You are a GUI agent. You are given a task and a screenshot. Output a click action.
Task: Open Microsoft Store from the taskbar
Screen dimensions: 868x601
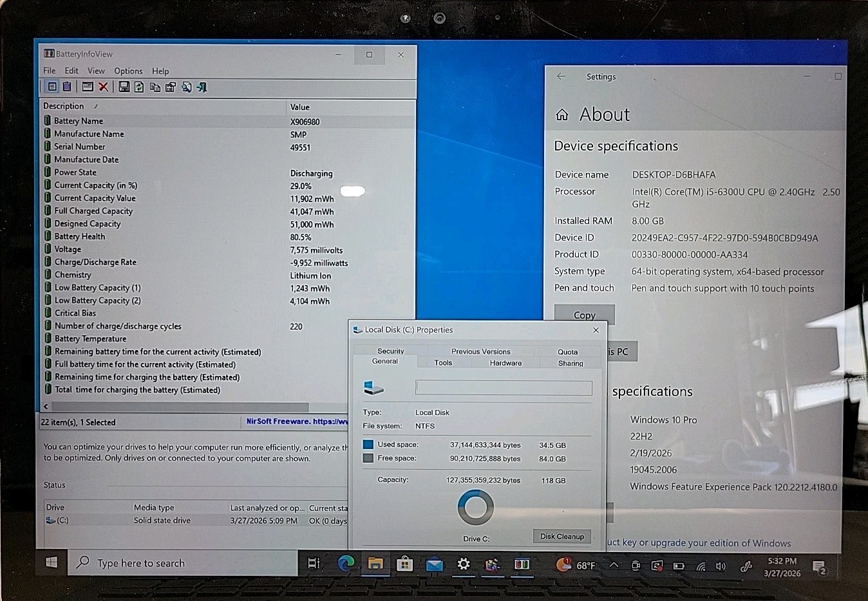click(404, 564)
